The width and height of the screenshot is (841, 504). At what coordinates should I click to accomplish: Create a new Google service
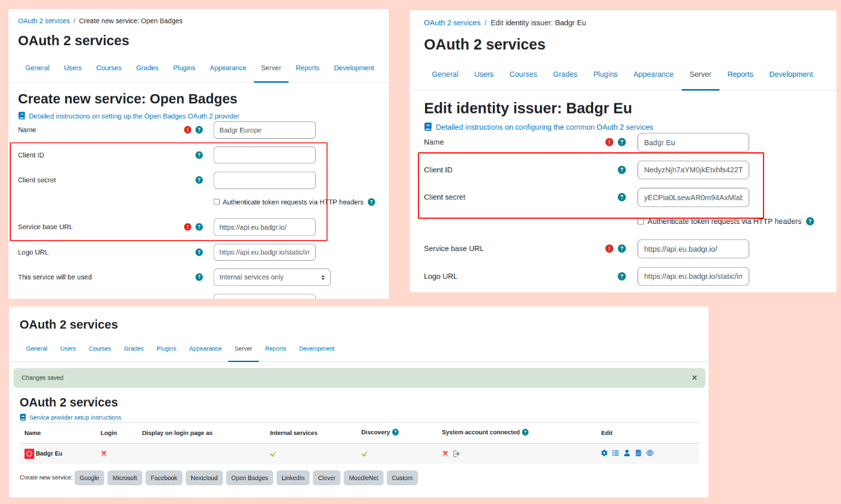89,478
